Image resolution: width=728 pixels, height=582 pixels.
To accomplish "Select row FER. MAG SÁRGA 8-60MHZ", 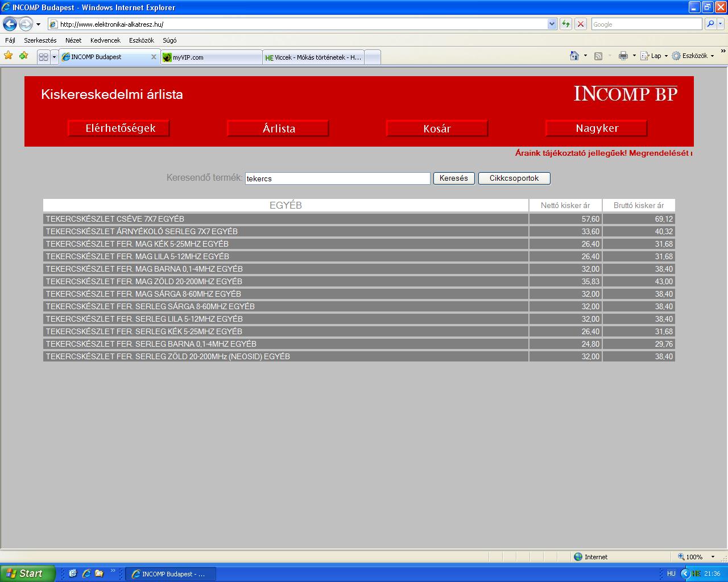I will click(286, 294).
